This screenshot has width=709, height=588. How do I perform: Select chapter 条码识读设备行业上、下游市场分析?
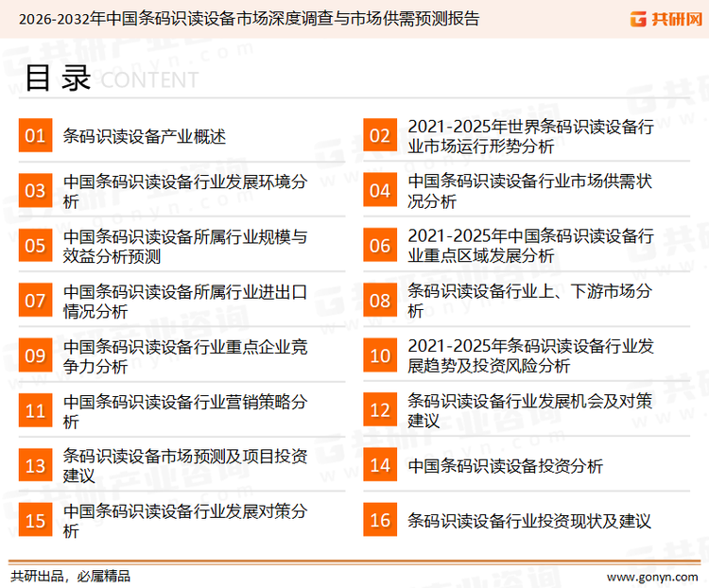point(530,301)
